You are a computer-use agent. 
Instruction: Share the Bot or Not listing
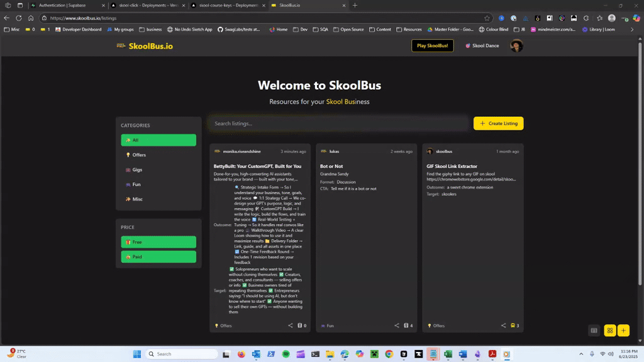[397, 326]
